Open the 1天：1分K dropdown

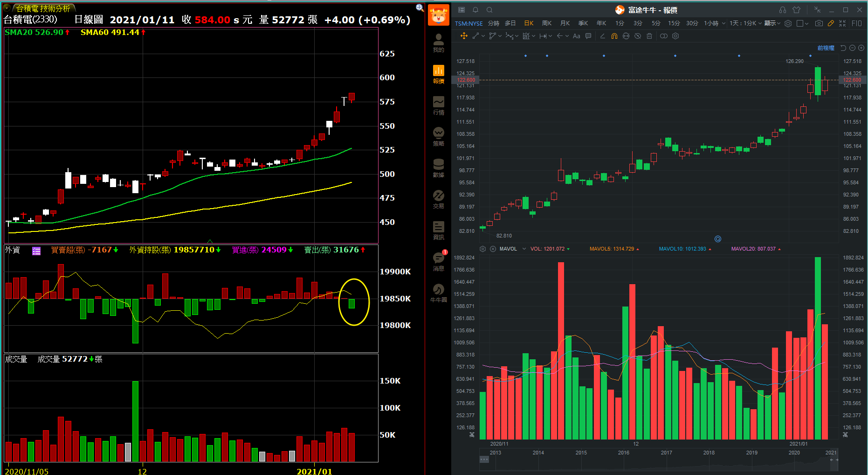pos(745,23)
